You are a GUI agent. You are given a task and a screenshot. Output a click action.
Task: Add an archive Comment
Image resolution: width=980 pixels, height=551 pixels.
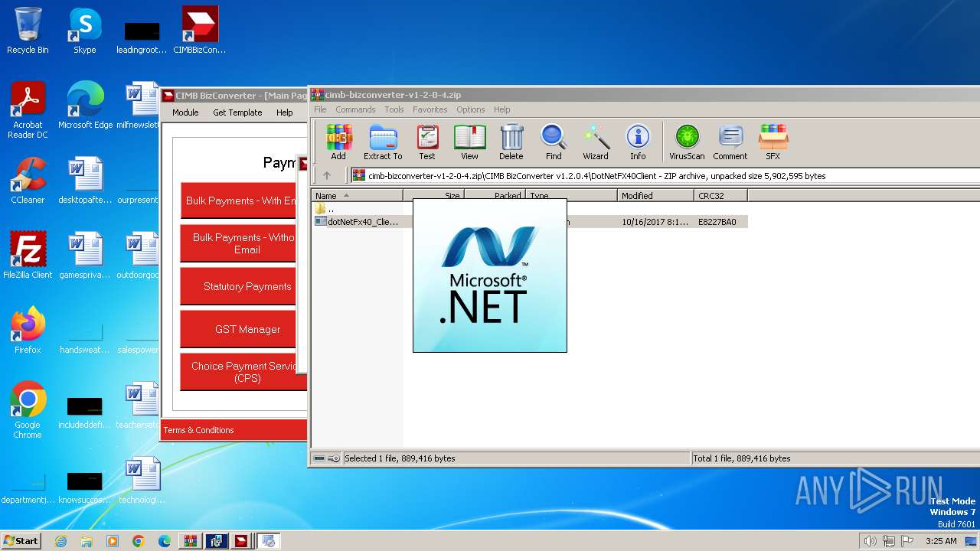(x=730, y=142)
